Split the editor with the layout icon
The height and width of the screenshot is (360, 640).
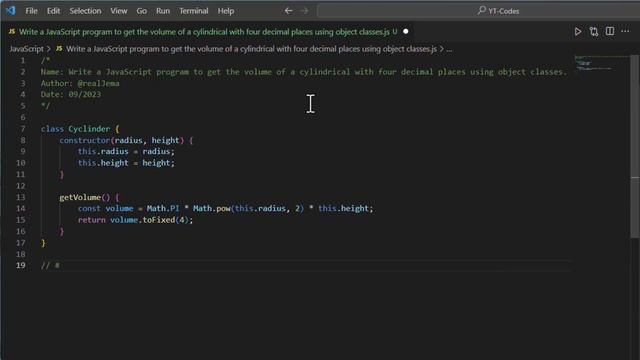pyautogui.click(x=610, y=31)
